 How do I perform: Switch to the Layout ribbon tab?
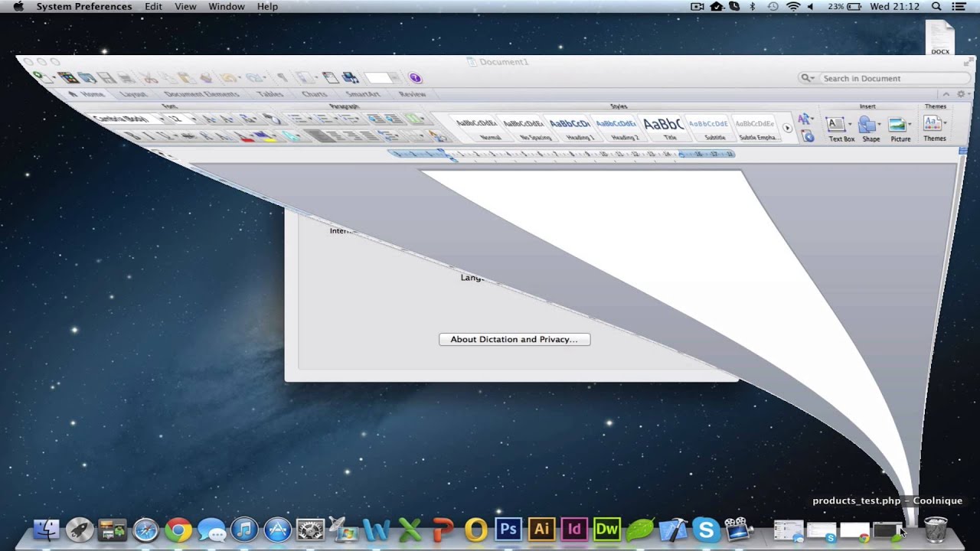tap(133, 94)
